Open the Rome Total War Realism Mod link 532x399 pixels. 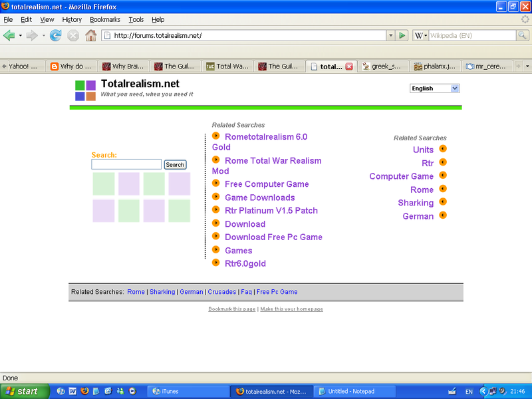[267, 166]
